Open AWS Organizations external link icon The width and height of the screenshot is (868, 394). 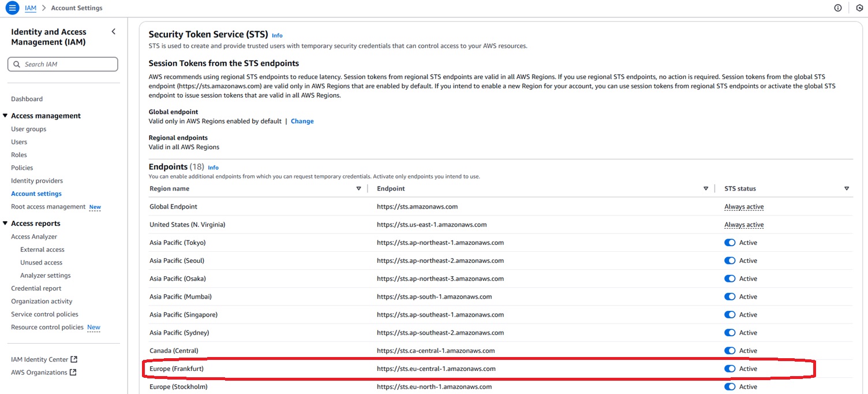(73, 373)
